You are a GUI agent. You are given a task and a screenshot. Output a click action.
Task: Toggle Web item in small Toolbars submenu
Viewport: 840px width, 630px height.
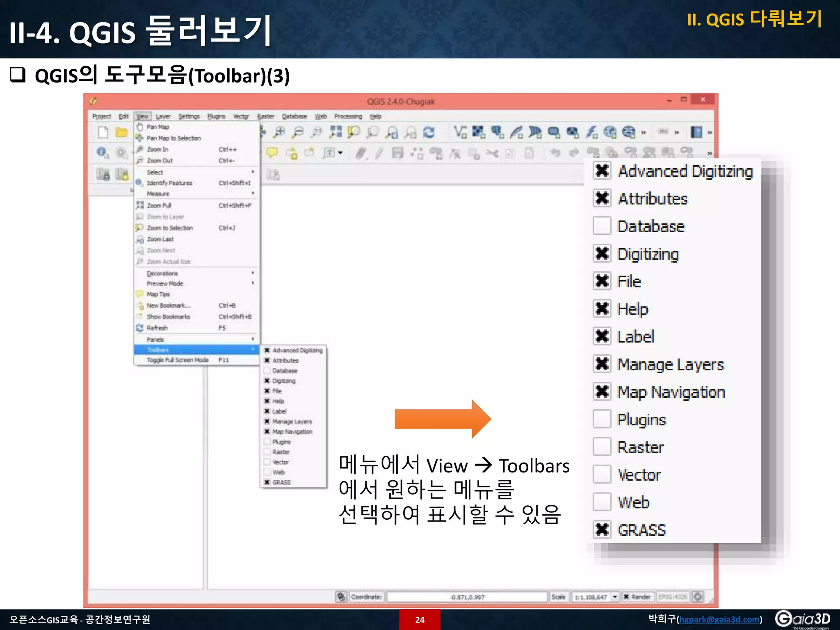tap(293, 472)
